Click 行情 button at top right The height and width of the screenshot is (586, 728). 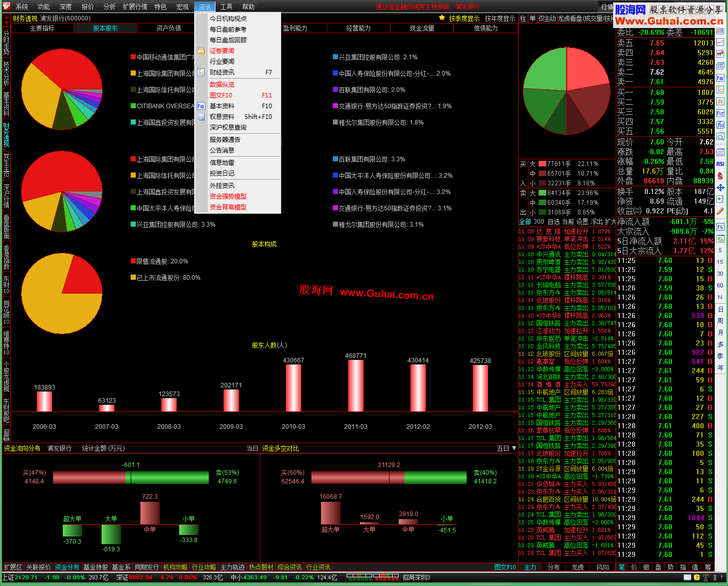coord(606,7)
